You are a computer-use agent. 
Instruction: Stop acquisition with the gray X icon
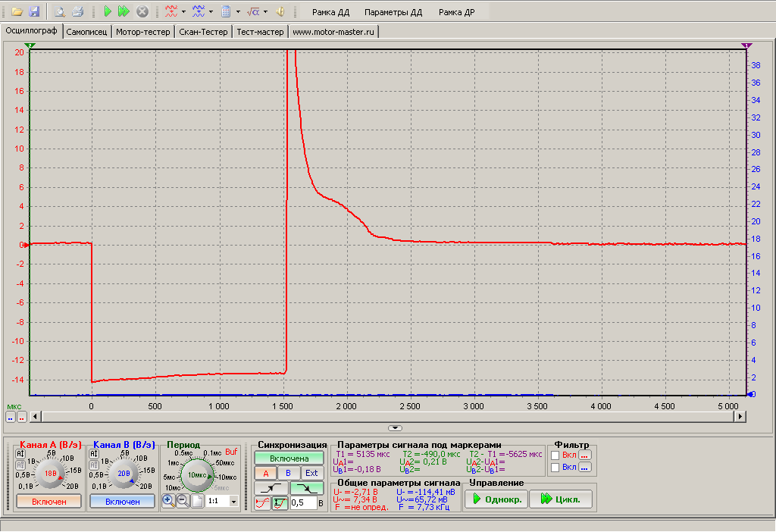pyautogui.click(x=142, y=11)
